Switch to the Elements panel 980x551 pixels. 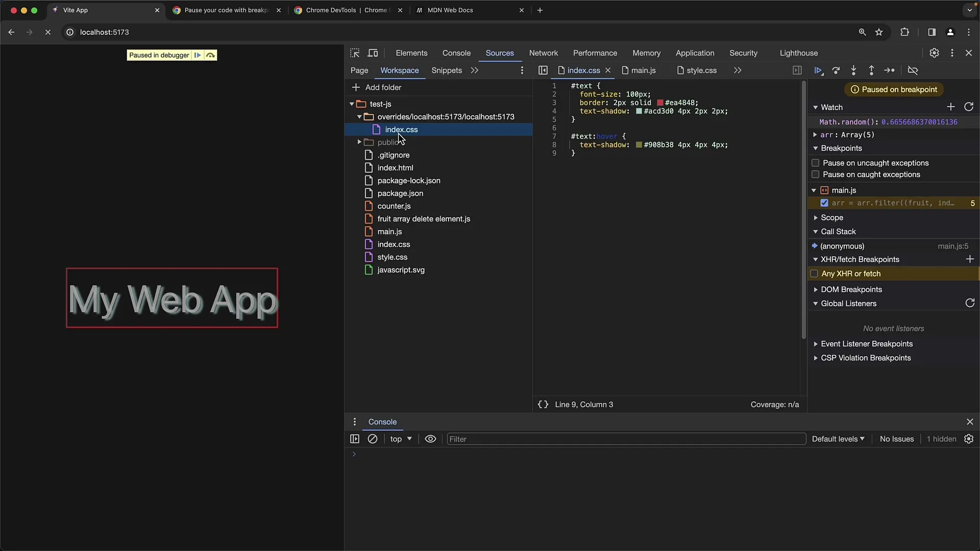point(411,53)
